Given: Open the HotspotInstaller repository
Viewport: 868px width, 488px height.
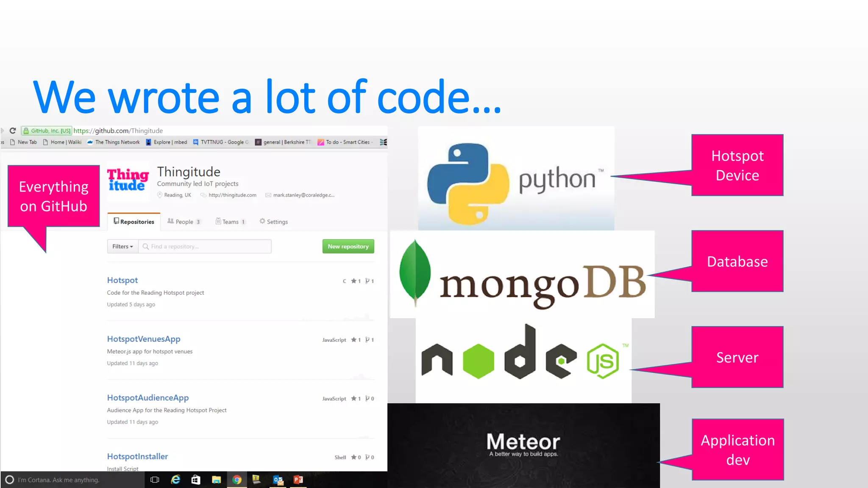Looking at the screenshot, I should (137, 456).
